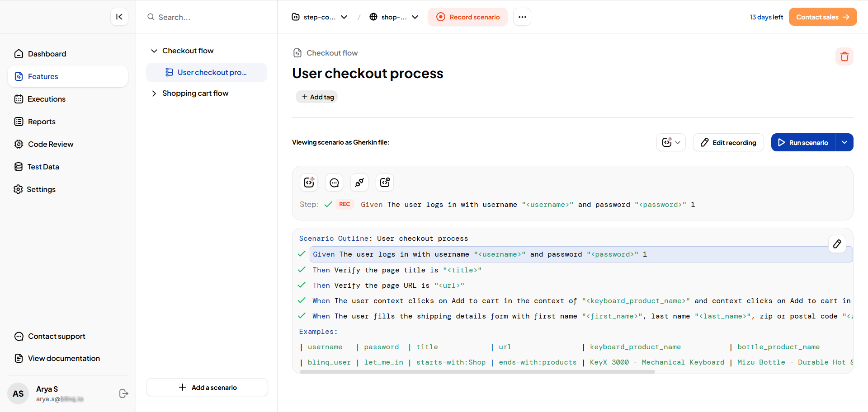This screenshot has width=868, height=412.
Task: Focus the Search input field
Action: pyautogui.click(x=208, y=17)
